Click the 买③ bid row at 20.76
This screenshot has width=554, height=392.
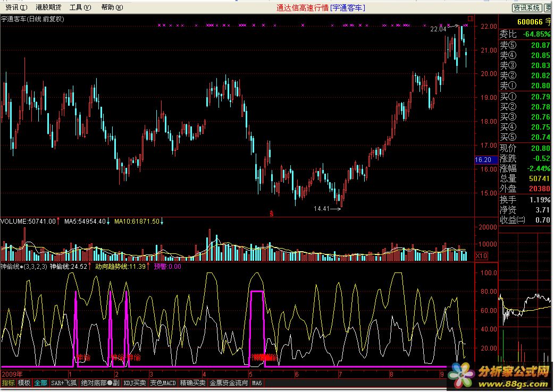pos(525,117)
